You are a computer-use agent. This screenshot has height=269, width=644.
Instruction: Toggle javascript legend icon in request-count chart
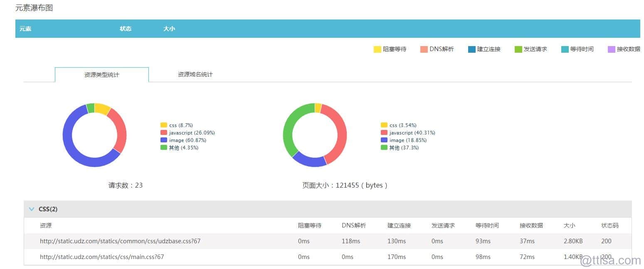click(164, 133)
